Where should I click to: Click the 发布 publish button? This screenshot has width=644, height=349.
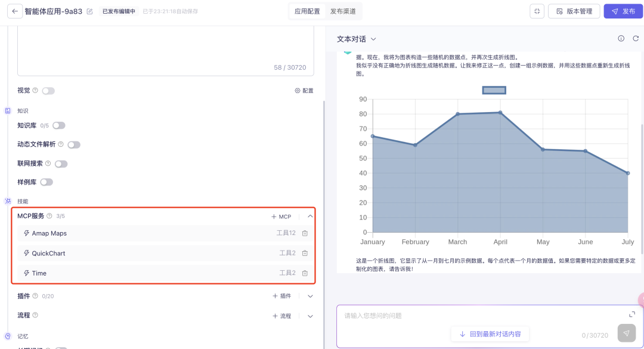coord(623,11)
